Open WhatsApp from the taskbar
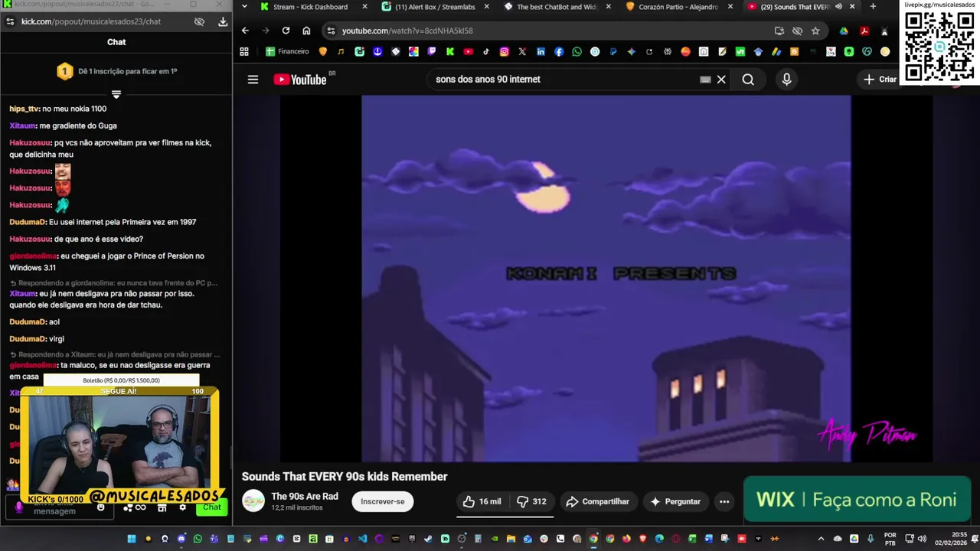Viewport: 980px width, 551px height. click(198, 539)
